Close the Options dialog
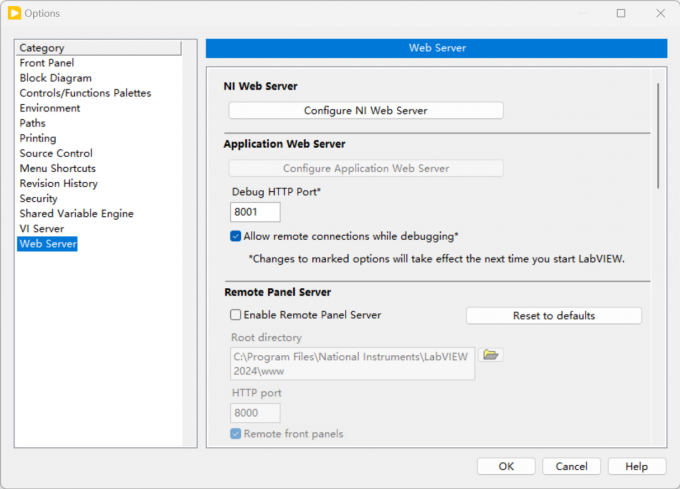680x489 pixels. coord(660,13)
